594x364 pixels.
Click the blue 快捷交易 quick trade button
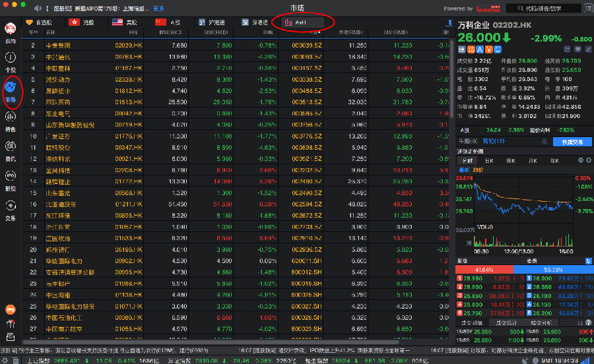(572, 142)
